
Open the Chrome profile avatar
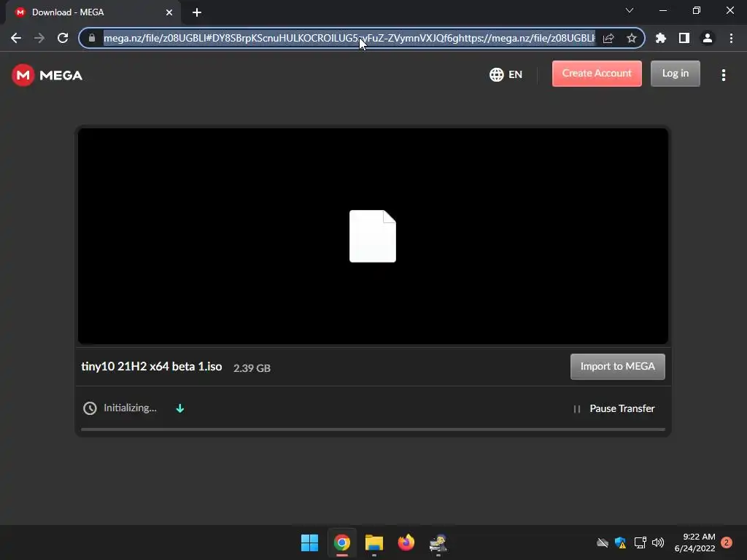click(x=708, y=38)
